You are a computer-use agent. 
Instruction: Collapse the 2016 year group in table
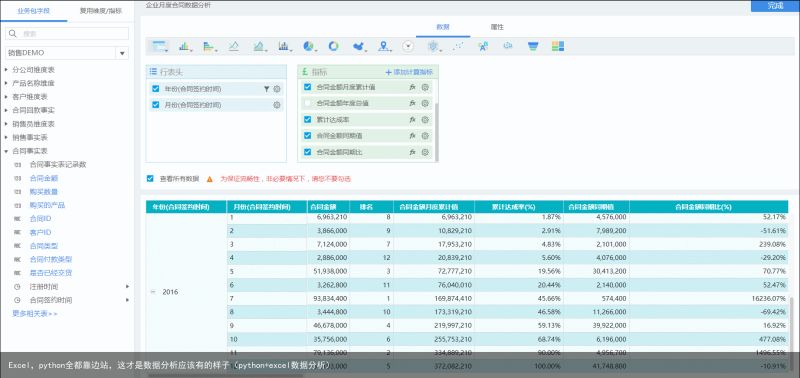(153, 292)
